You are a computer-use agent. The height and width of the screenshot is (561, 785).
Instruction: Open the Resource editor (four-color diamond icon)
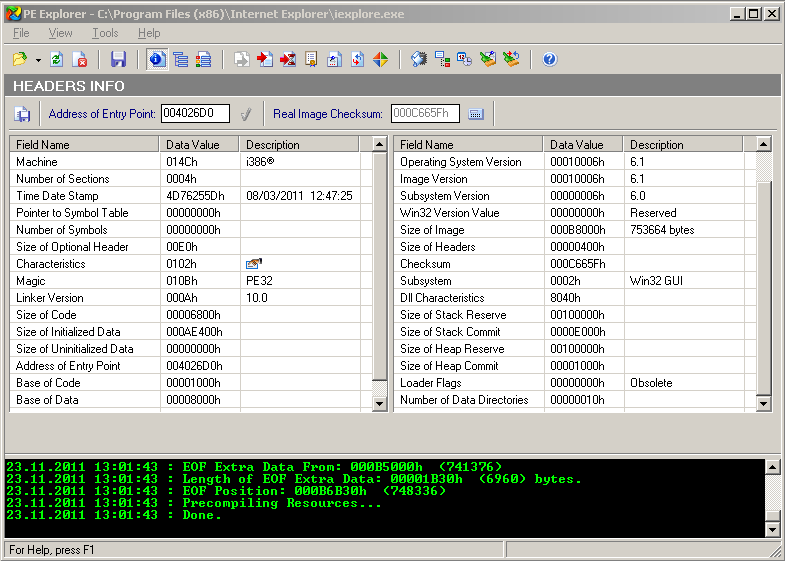tap(380, 60)
